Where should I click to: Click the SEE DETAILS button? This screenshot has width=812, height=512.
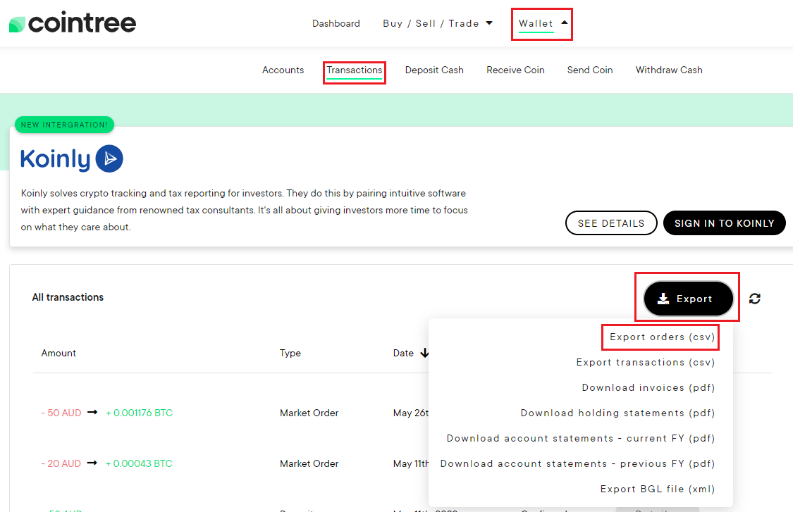click(611, 223)
